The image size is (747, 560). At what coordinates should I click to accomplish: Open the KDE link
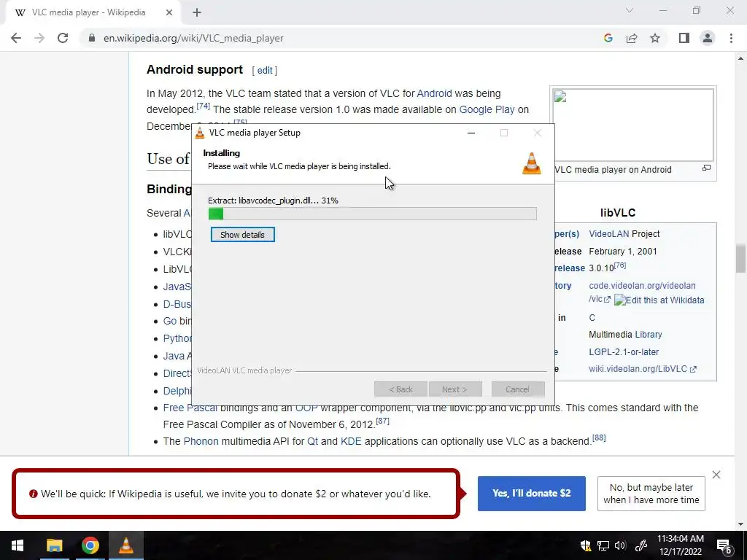[x=351, y=441]
